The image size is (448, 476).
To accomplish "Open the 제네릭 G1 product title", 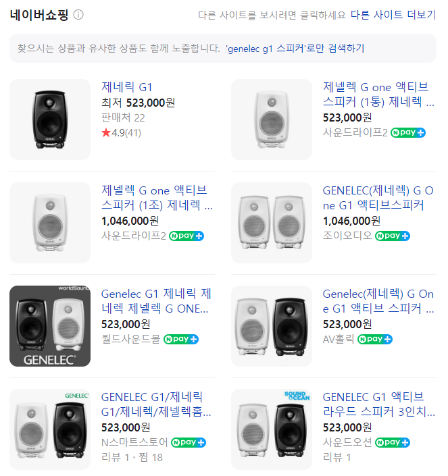I will (x=127, y=87).
